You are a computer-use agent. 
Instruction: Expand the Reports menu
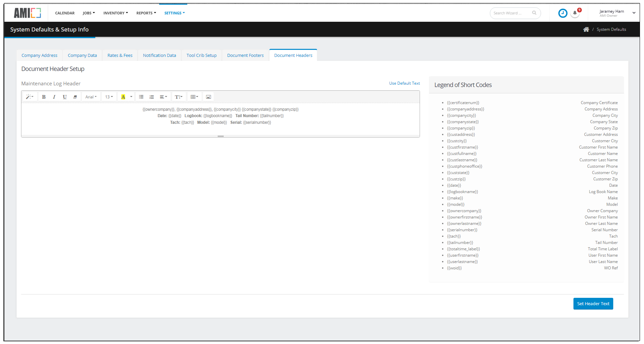click(146, 13)
